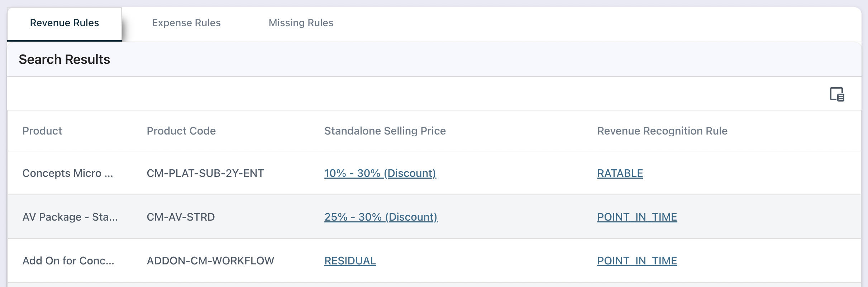The height and width of the screenshot is (287, 868).
Task: Go to the Missing Rules tab
Action: point(301,23)
